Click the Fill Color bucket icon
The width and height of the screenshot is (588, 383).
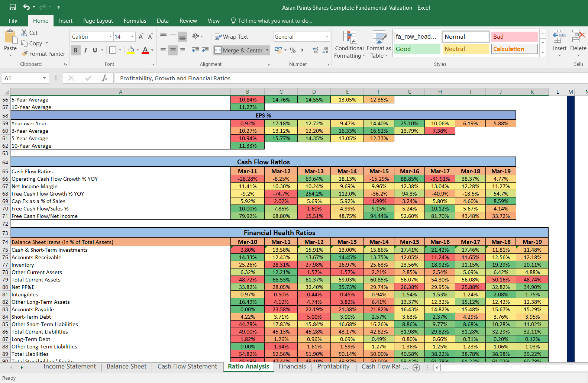click(x=131, y=50)
